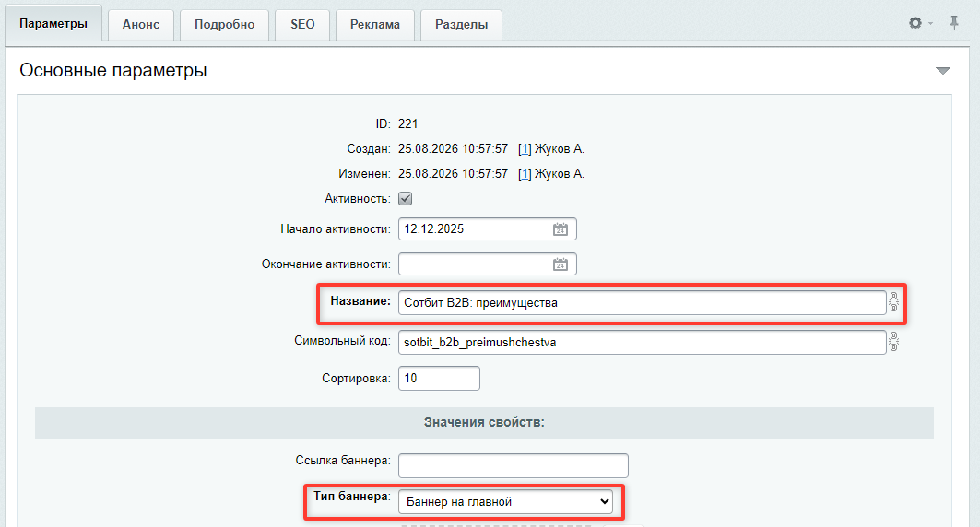Click the ID value 221

(408, 123)
